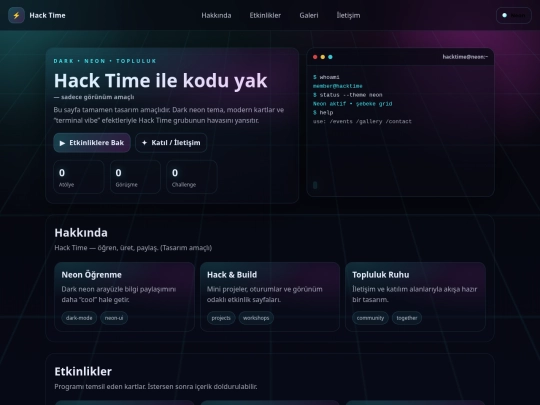Click the DARK • NEON • TOPLULUK label
The height and width of the screenshot is (405, 540).
pyautogui.click(x=105, y=61)
